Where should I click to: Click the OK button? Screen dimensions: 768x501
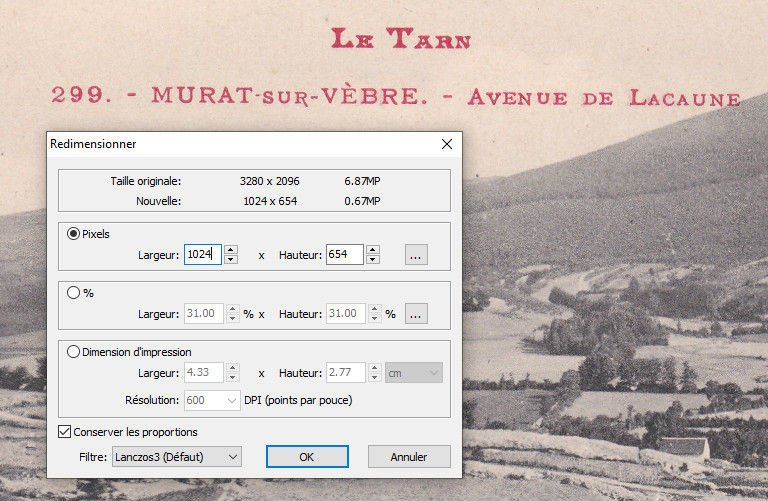[306, 456]
